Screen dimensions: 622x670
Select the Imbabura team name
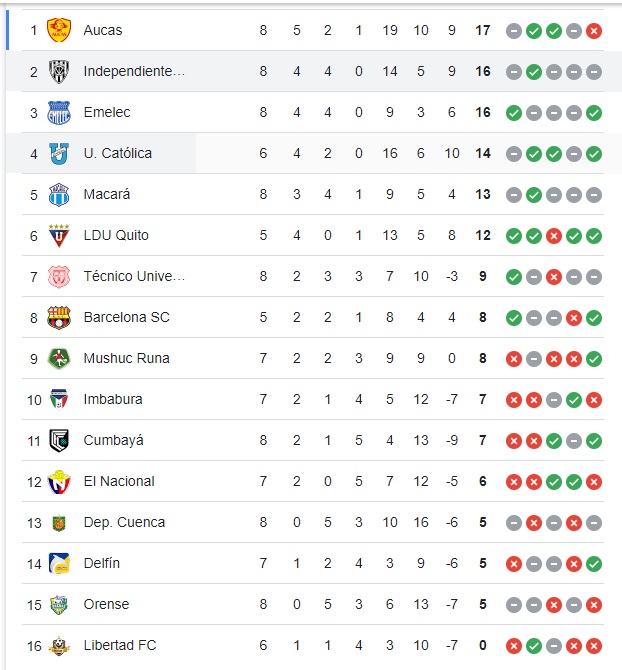click(x=113, y=399)
